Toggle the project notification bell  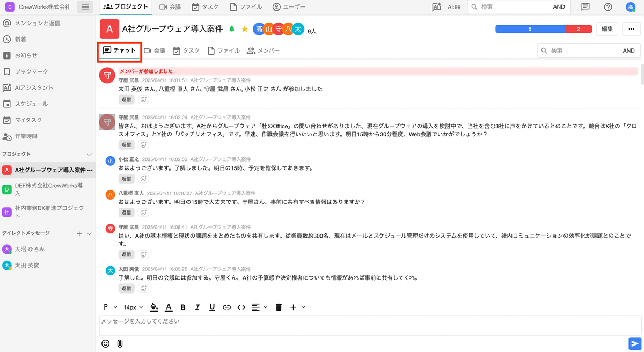[232, 29]
